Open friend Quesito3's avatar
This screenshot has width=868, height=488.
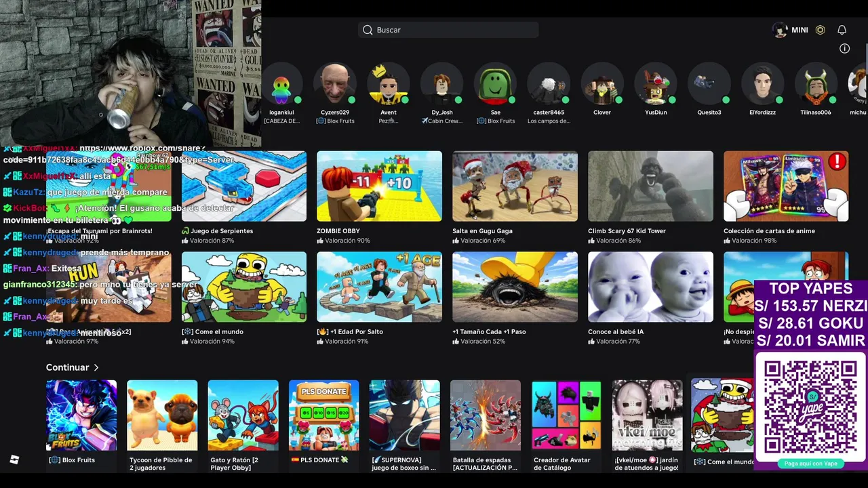pyautogui.click(x=709, y=85)
